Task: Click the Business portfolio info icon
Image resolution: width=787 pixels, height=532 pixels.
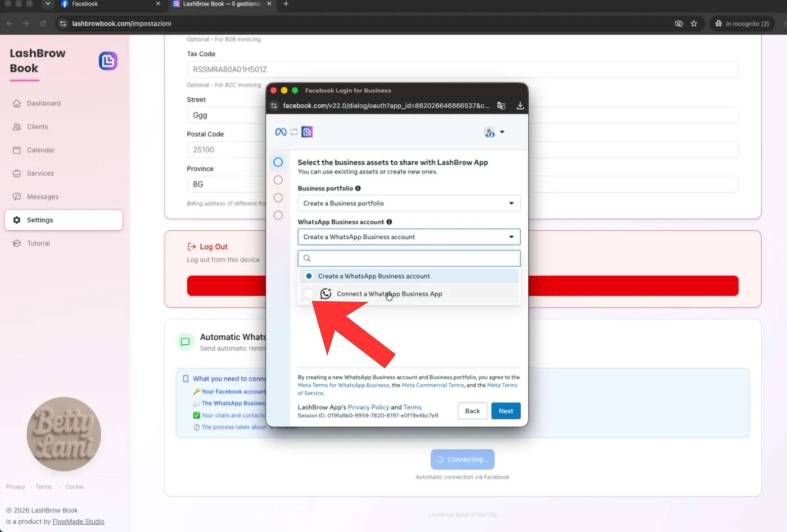Action: [358, 188]
